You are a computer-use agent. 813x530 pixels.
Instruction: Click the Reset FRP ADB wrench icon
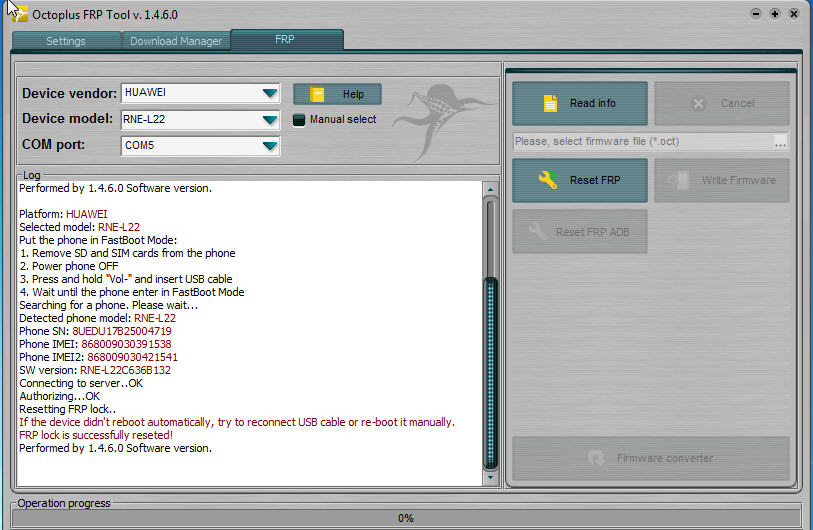(x=538, y=231)
